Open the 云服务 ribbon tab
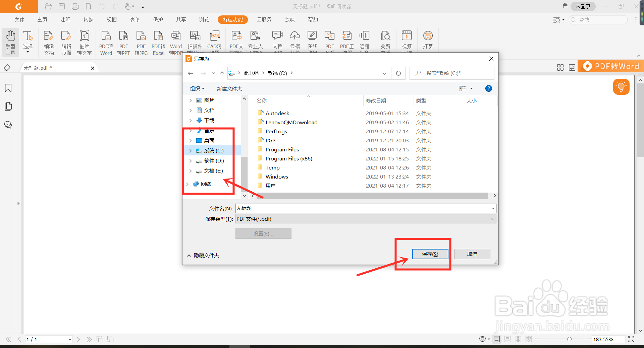This screenshot has height=348, width=644. tap(264, 19)
